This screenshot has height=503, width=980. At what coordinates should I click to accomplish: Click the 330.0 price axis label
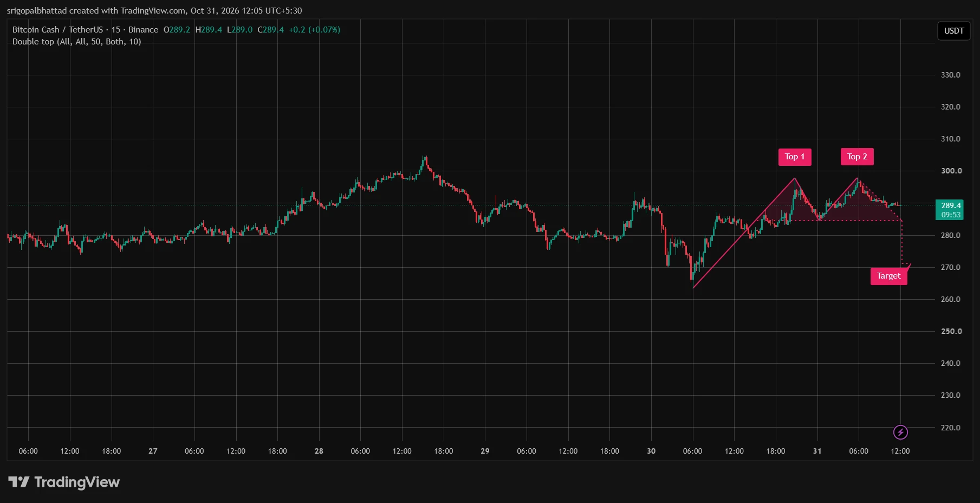click(x=950, y=75)
